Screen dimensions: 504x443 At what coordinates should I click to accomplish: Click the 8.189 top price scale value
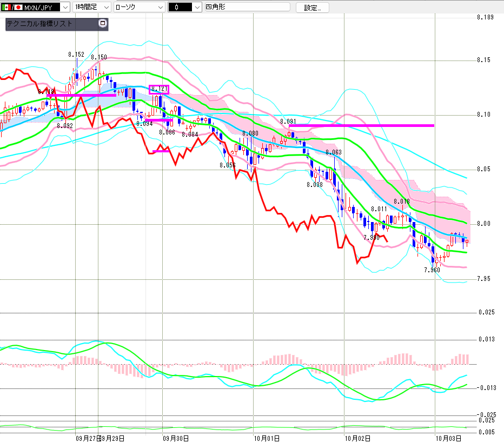click(485, 18)
